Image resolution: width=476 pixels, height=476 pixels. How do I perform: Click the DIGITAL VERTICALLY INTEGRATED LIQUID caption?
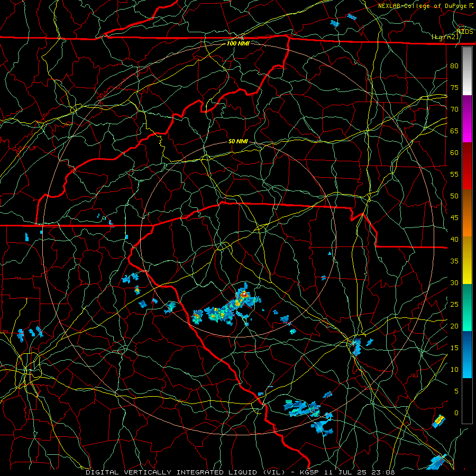172,472
